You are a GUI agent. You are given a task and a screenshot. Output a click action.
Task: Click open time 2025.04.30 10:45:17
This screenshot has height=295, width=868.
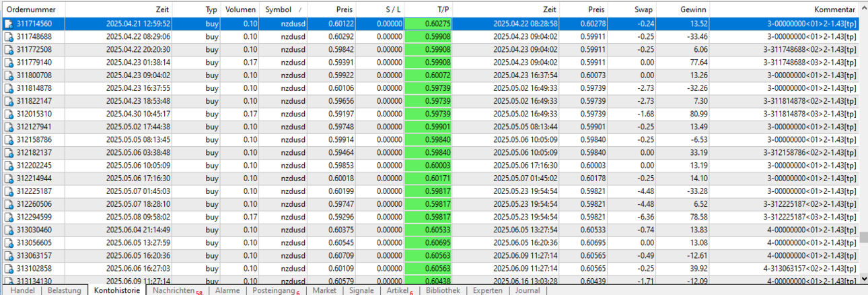point(138,114)
